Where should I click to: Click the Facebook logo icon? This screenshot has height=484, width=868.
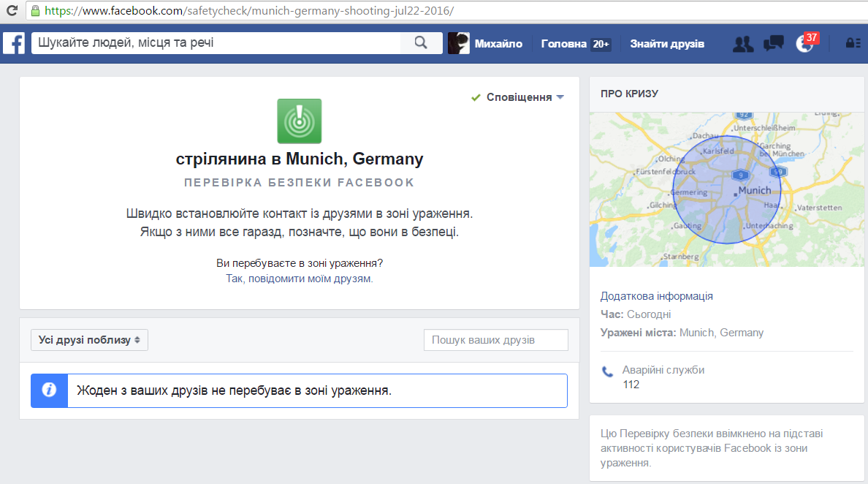14,43
